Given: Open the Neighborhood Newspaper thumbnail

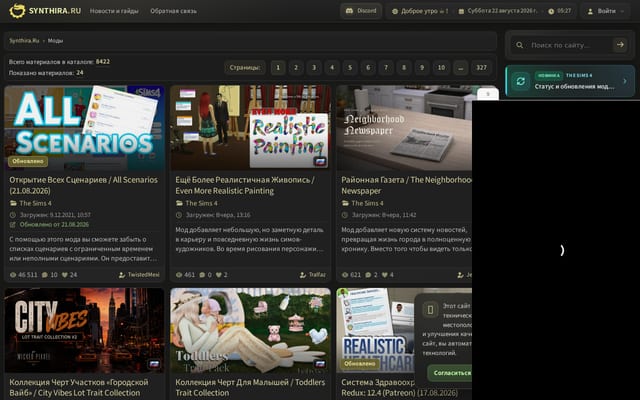Looking at the screenshot, I should (x=404, y=127).
